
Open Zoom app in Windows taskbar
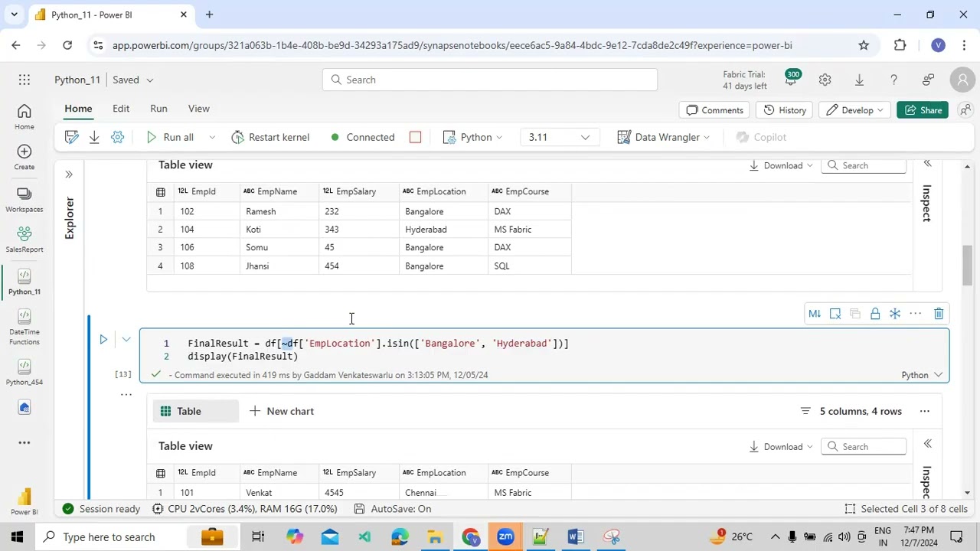click(x=505, y=536)
